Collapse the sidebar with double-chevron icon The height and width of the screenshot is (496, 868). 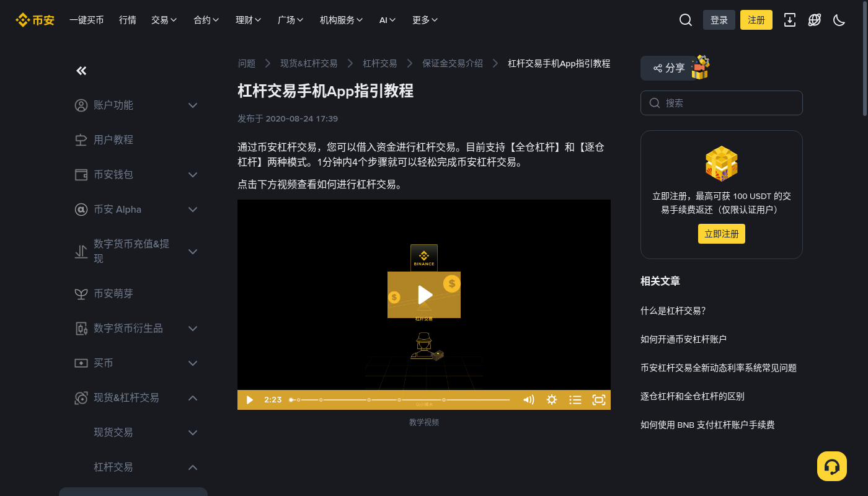(x=81, y=71)
